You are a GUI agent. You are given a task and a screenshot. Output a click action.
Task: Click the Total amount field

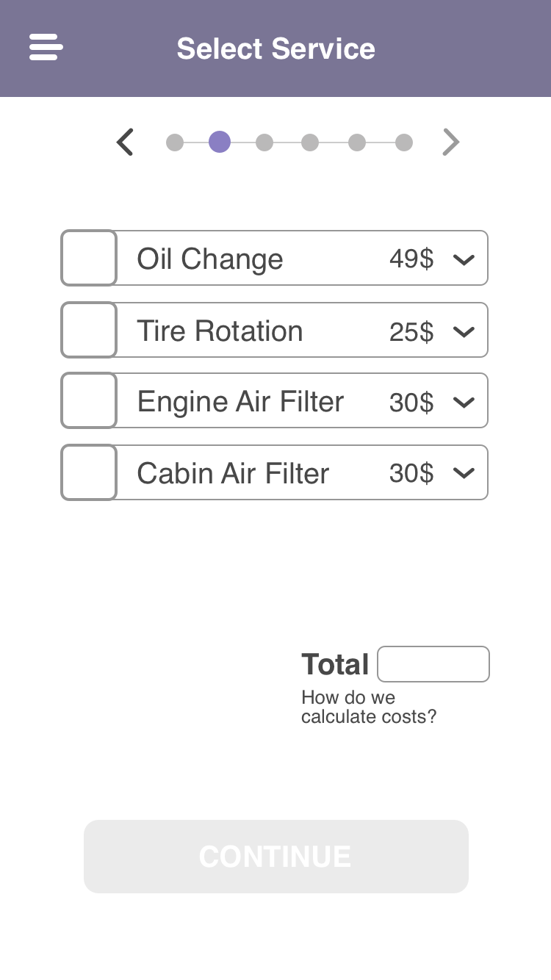point(433,664)
